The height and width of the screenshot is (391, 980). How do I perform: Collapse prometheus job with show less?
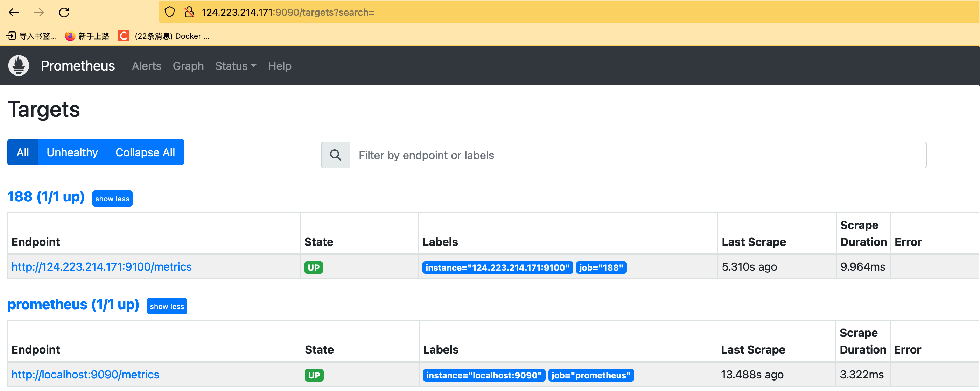167,306
